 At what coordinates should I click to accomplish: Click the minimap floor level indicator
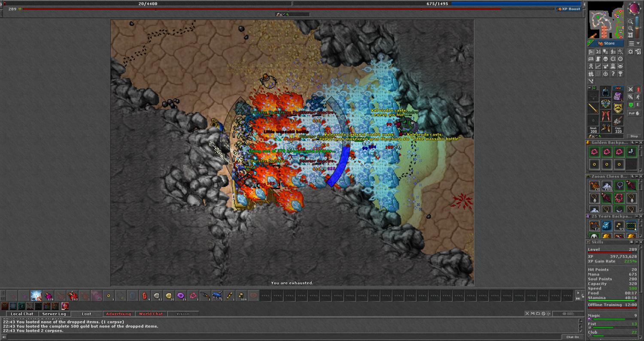tap(637, 27)
